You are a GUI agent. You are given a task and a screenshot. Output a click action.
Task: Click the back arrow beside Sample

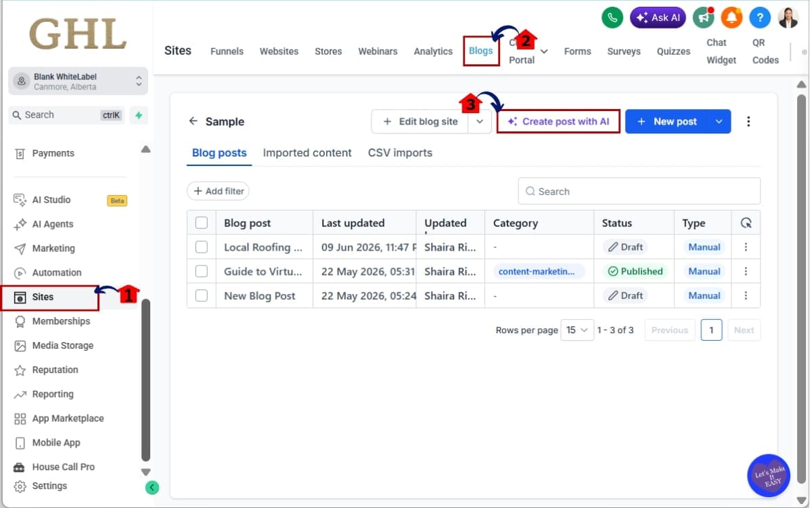[194, 121]
